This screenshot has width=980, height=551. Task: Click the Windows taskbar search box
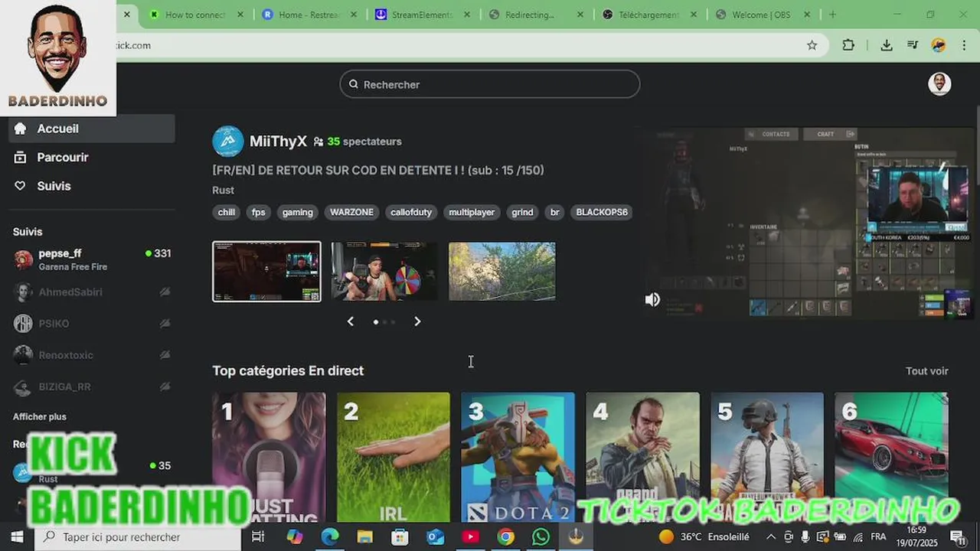tap(138, 537)
